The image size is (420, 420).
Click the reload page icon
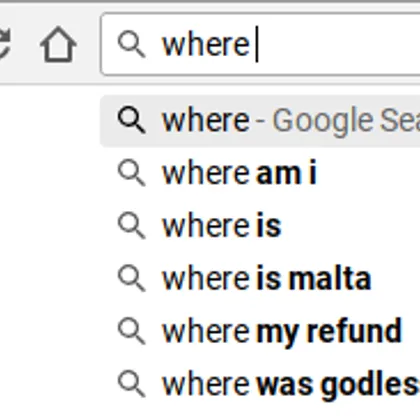[4, 44]
